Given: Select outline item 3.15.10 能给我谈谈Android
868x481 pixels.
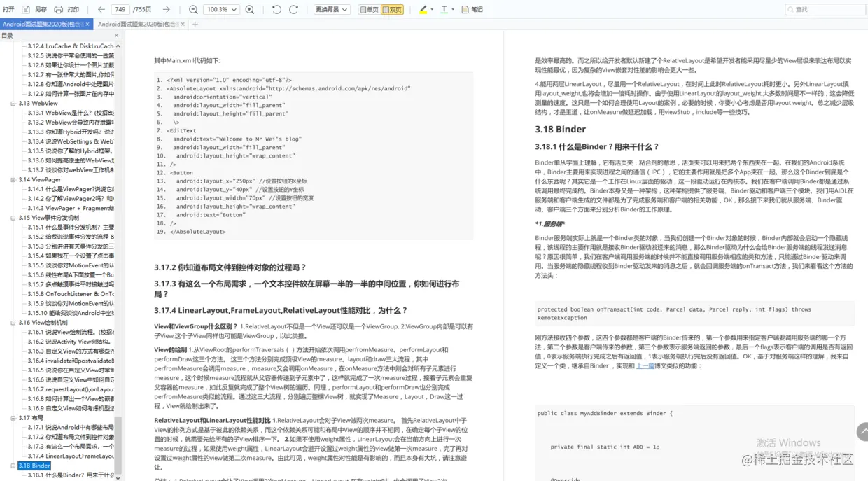Looking at the screenshot, I should click(71, 313).
